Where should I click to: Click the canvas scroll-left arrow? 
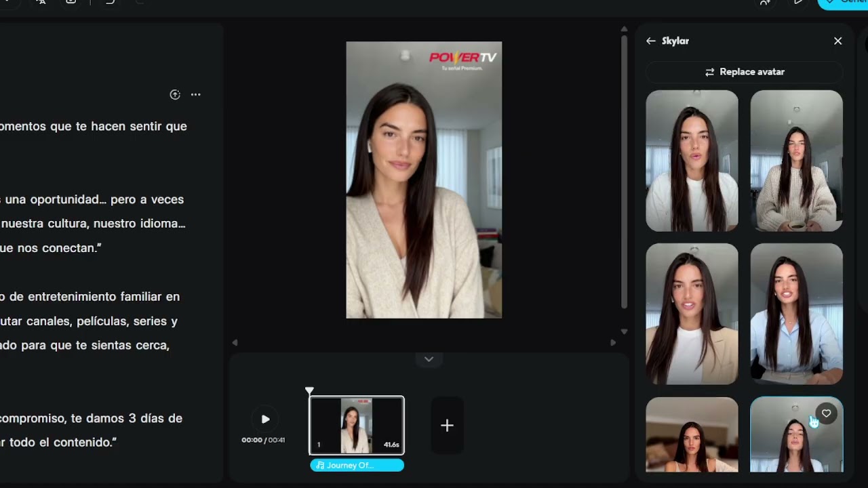(x=235, y=343)
